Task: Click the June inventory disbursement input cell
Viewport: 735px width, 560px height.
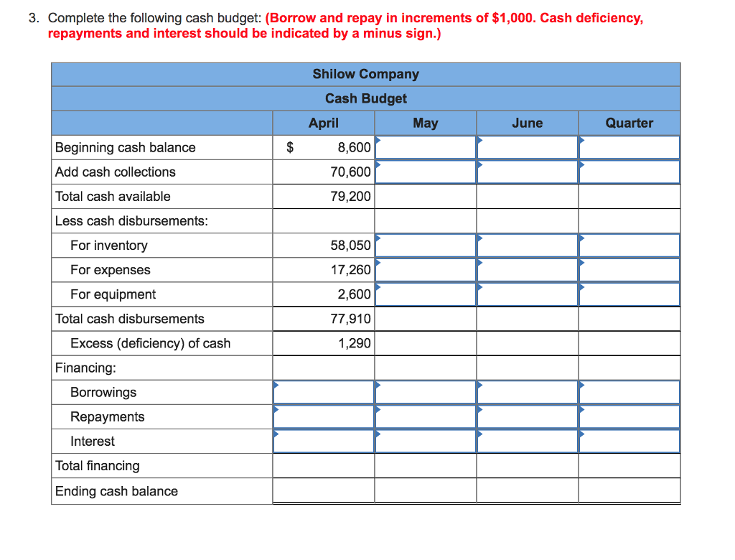Action: tap(527, 245)
